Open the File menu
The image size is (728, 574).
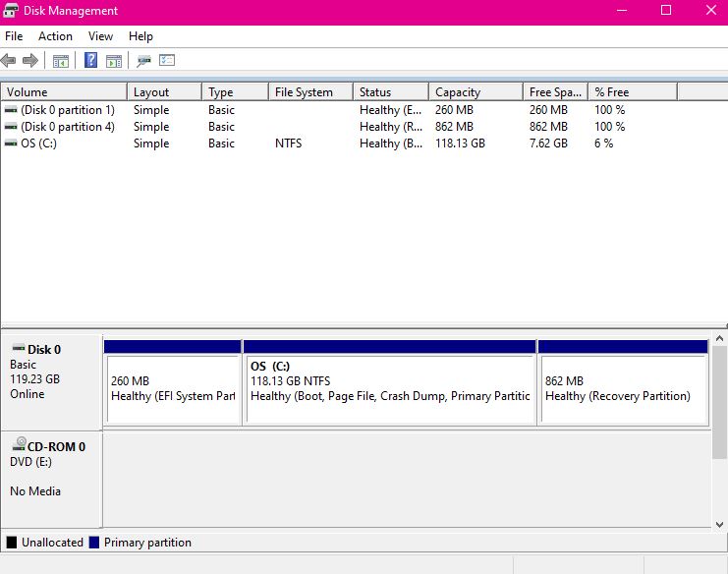coord(14,36)
